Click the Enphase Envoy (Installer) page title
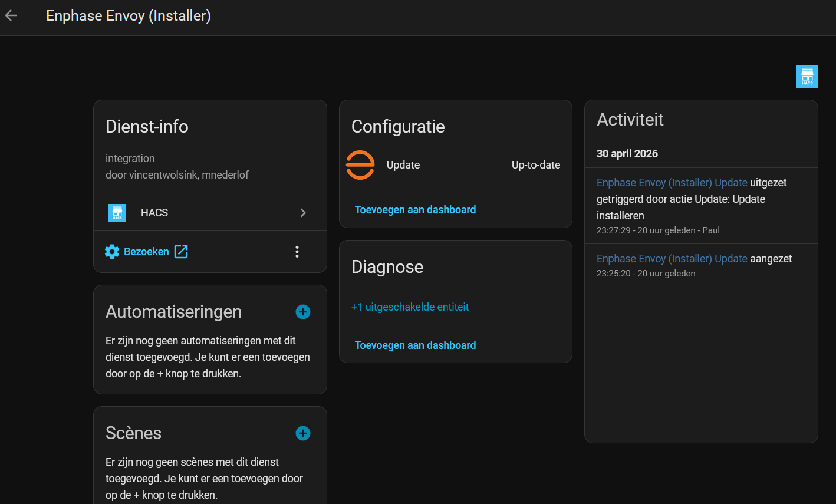836x504 pixels. 129,16
